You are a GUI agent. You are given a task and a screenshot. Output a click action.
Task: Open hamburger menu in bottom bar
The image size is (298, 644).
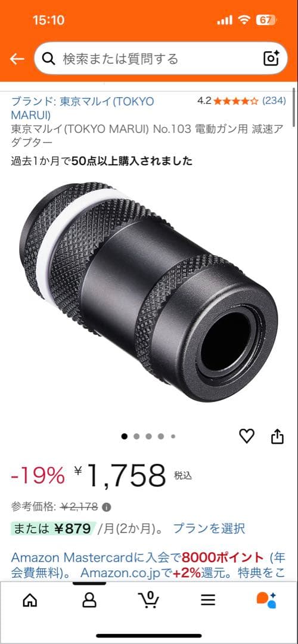208,600
